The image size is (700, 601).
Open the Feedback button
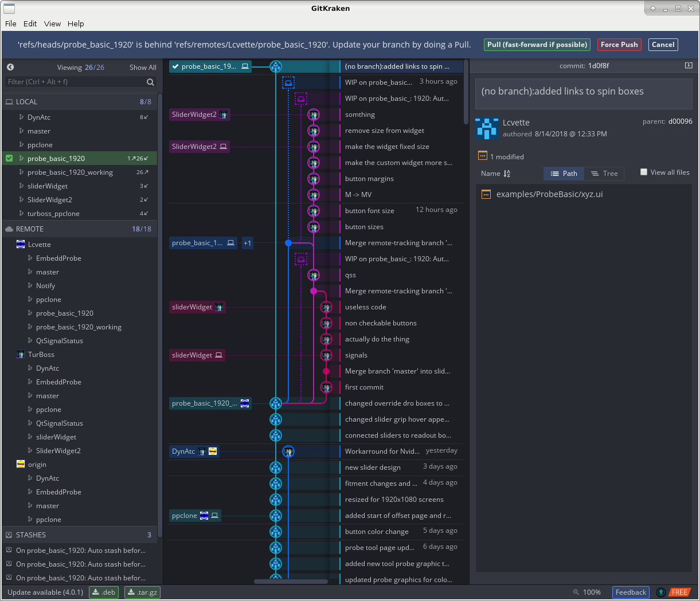point(631,592)
